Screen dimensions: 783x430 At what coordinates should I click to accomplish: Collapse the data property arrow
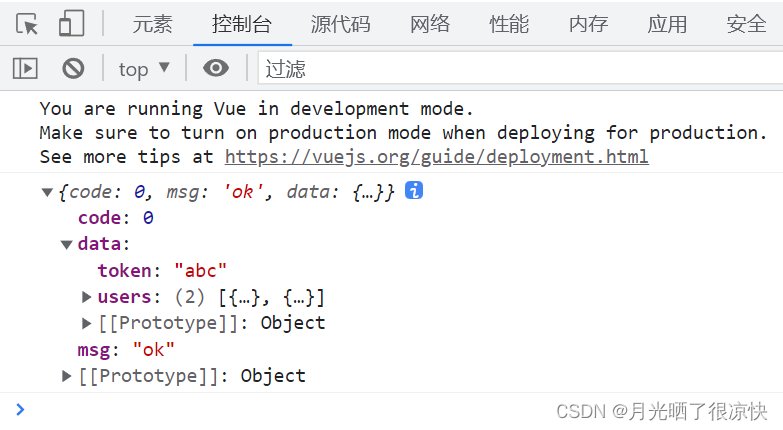pos(66,244)
